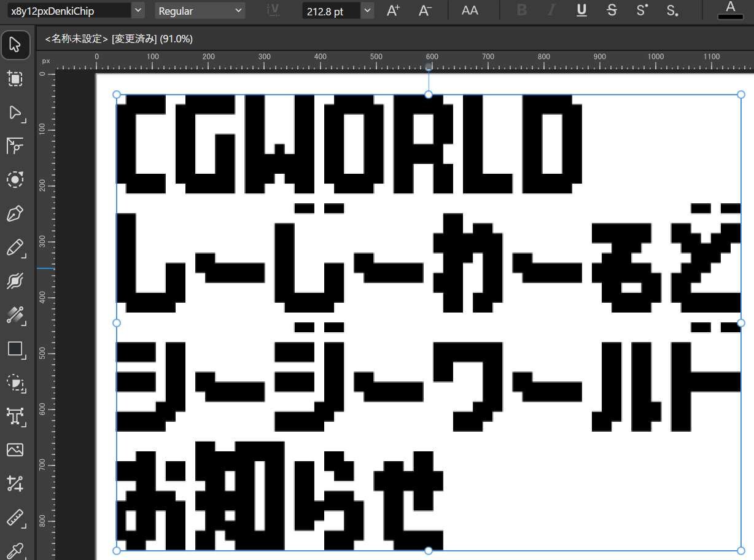This screenshot has width=754, height=560.
Task: Select the Rectangle shape tool
Action: pos(15,349)
